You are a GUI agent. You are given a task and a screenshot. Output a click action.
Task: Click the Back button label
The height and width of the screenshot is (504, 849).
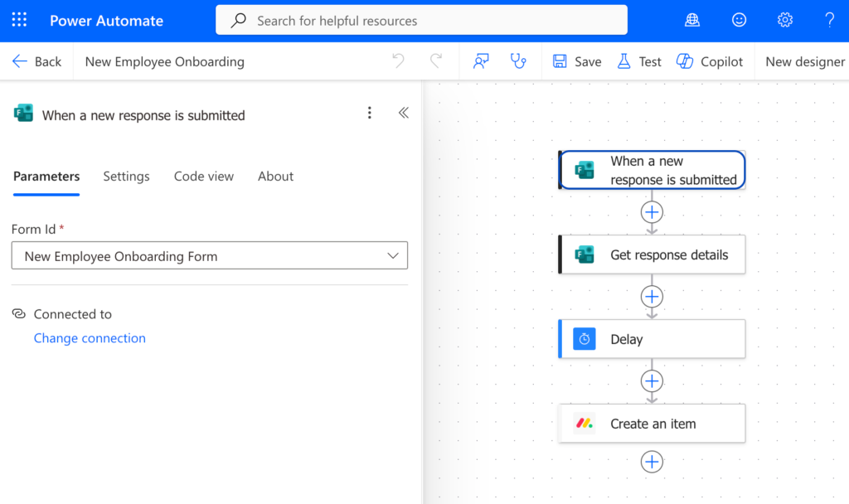(48, 61)
